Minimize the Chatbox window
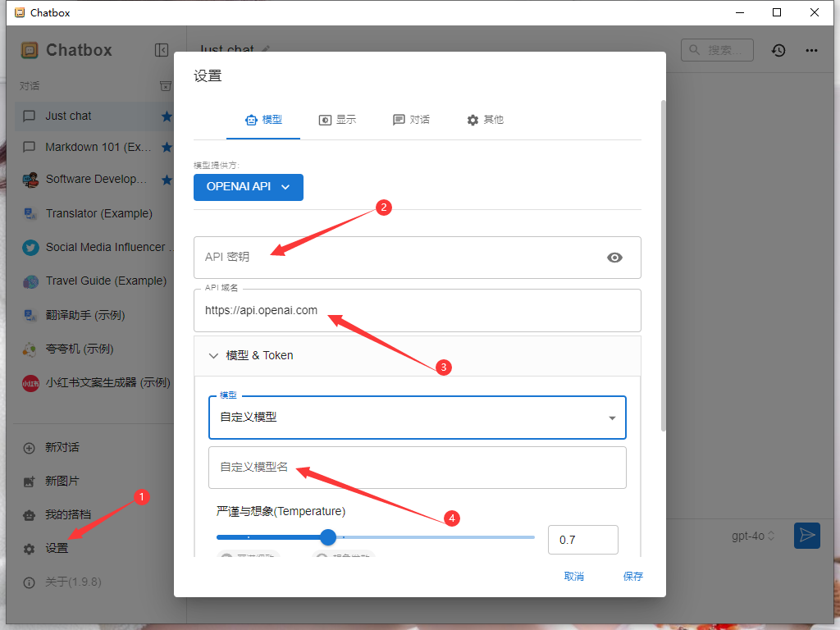This screenshot has height=630, width=840. coord(740,12)
